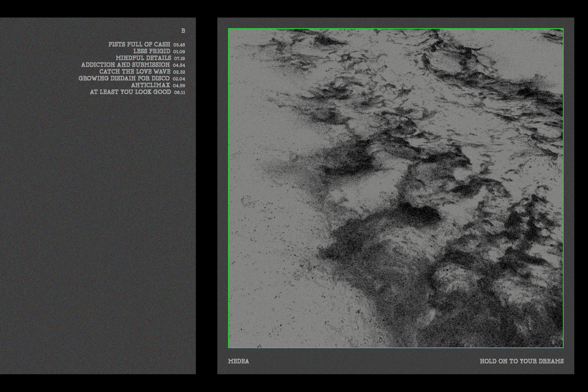Click the 'MEDEA' artist name
The image size is (588, 392).
(238, 361)
